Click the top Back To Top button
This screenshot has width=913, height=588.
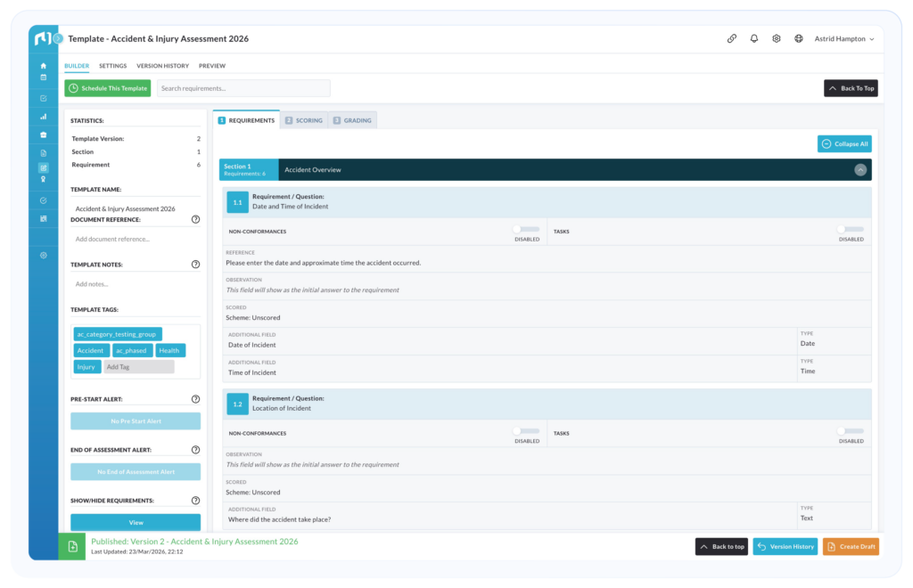(x=851, y=88)
